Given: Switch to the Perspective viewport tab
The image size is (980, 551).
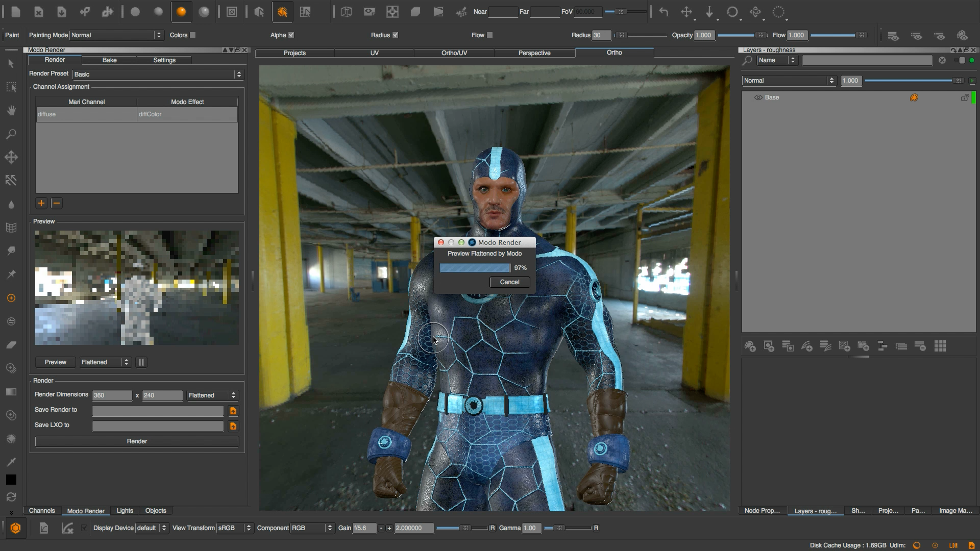Looking at the screenshot, I should click(x=534, y=53).
